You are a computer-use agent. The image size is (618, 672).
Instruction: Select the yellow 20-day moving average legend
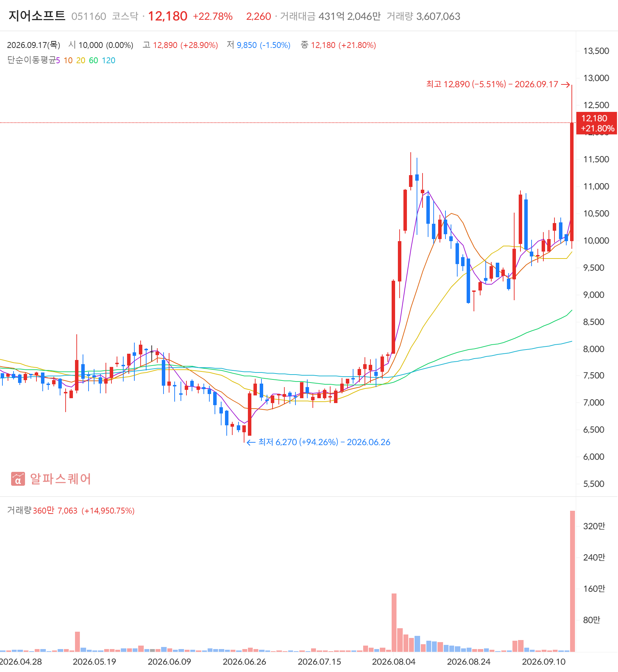[81, 60]
